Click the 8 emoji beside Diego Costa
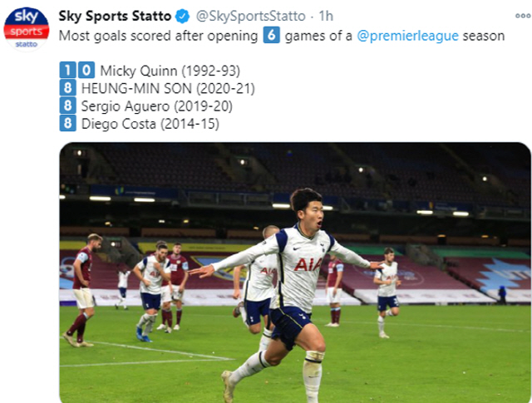 click(67, 123)
